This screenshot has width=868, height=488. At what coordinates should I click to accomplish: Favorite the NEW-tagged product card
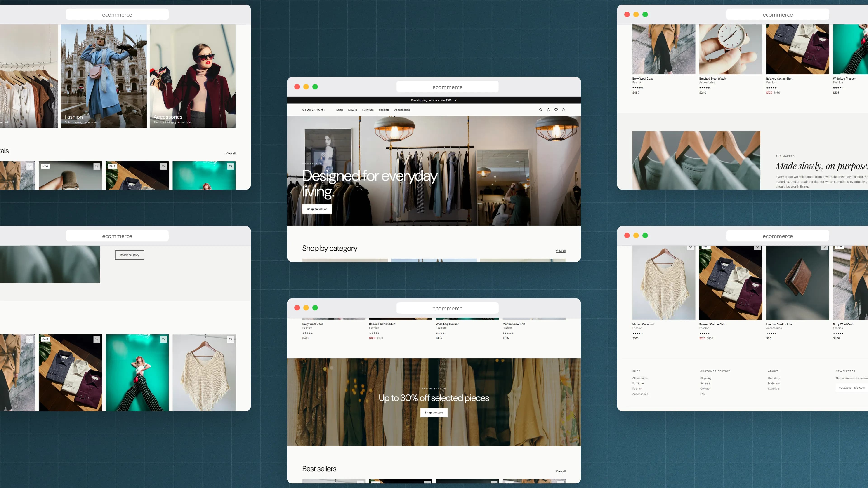(97, 166)
